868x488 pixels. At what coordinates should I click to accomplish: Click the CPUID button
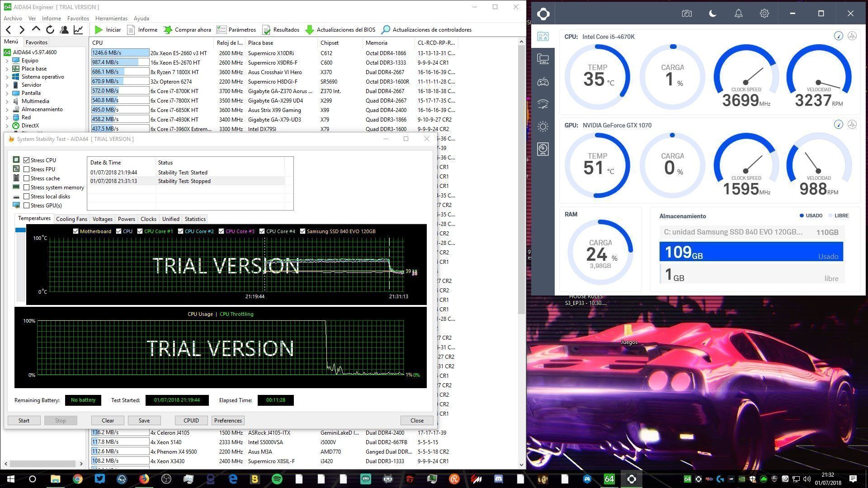[x=191, y=421]
